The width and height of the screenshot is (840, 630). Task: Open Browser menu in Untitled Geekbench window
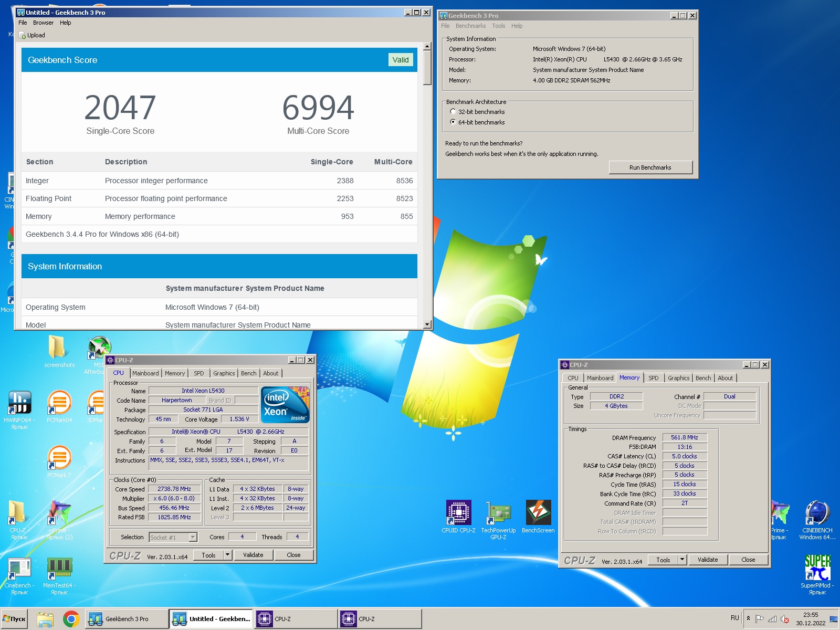point(43,23)
